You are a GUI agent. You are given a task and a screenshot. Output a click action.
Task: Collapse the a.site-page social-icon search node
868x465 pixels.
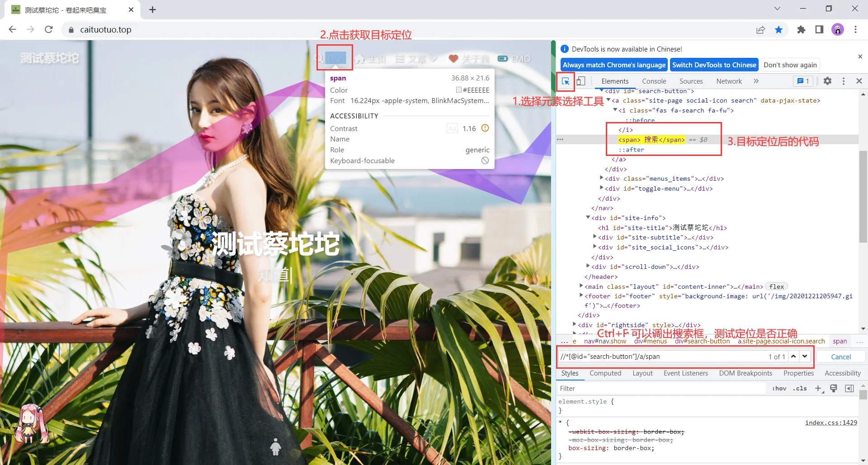[x=609, y=100]
